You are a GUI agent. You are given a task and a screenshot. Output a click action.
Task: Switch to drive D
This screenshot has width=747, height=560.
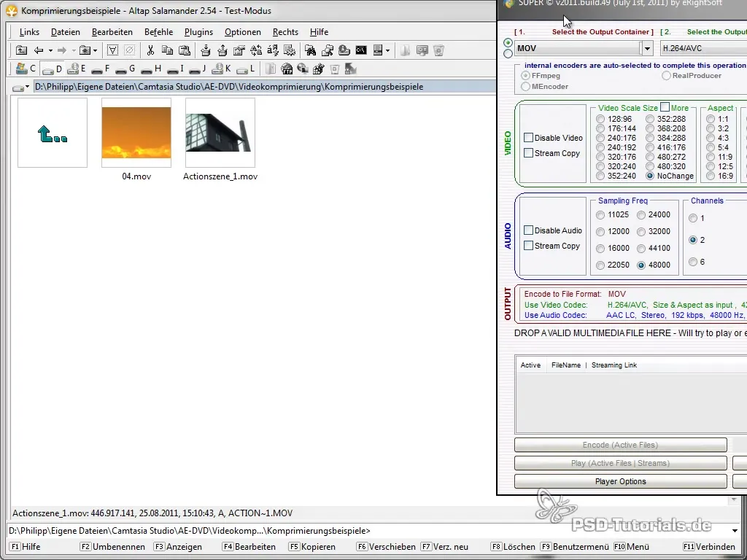click(x=52, y=69)
